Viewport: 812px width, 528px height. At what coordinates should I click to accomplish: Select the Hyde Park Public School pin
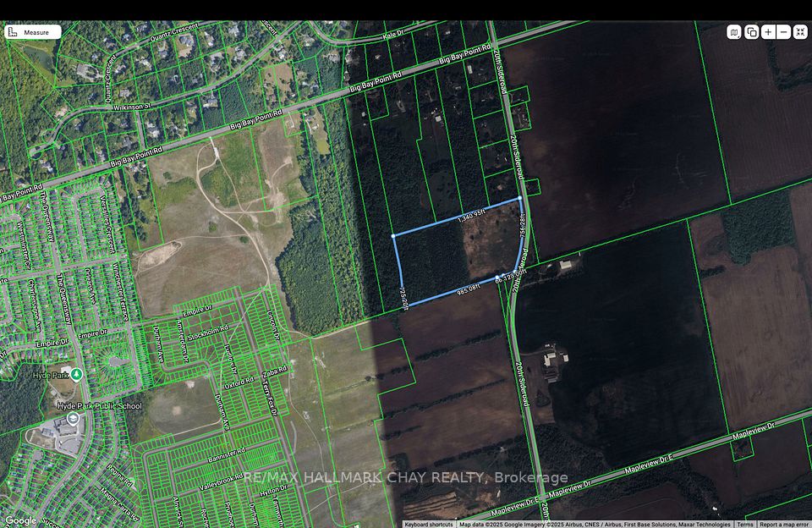pyautogui.click(x=72, y=418)
